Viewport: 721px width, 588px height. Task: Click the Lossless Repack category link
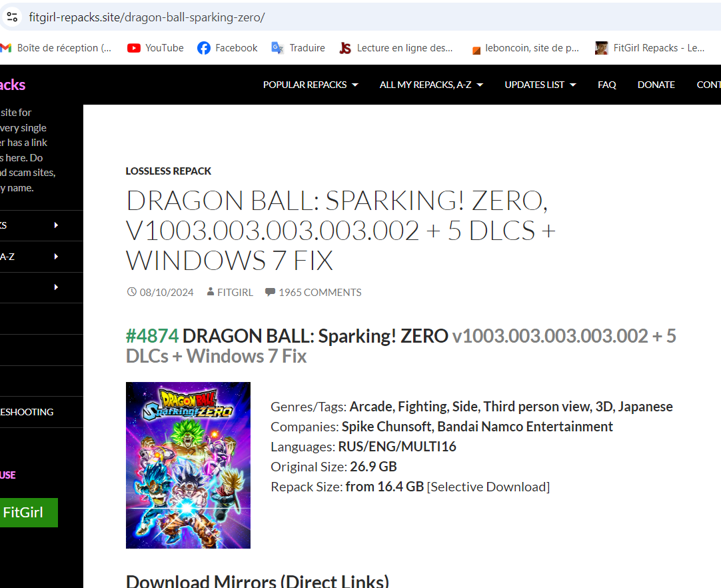pyautogui.click(x=169, y=171)
